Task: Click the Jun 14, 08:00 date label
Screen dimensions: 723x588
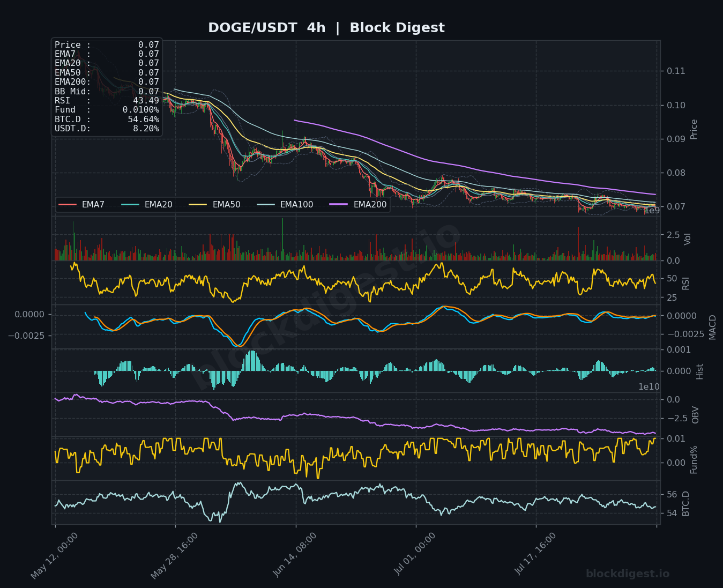Action: [295, 554]
